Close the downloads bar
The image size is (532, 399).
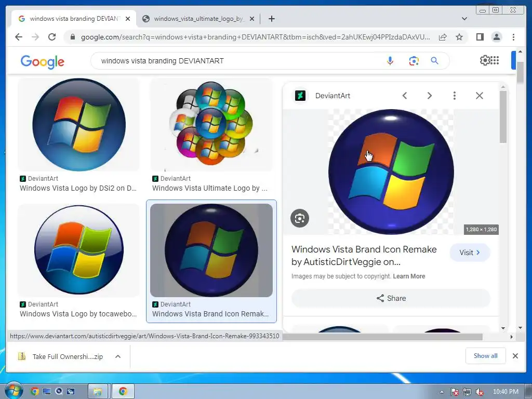tap(515, 356)
